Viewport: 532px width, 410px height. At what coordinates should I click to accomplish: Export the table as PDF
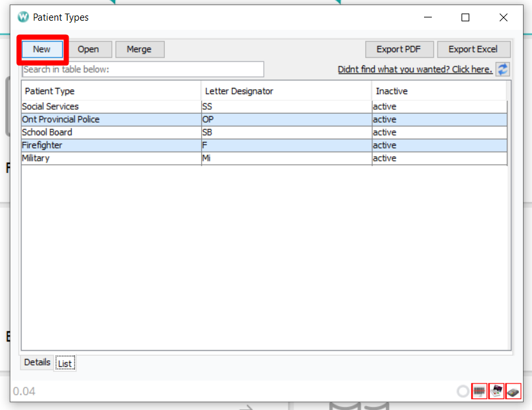click(399, 49)
